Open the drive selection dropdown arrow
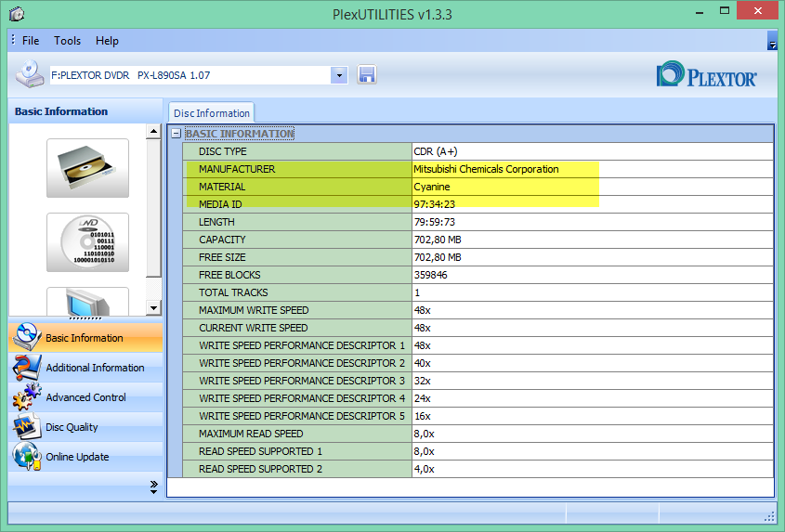Image resolution: width=785 pixels, height=532 pixels. pos(339,75)
